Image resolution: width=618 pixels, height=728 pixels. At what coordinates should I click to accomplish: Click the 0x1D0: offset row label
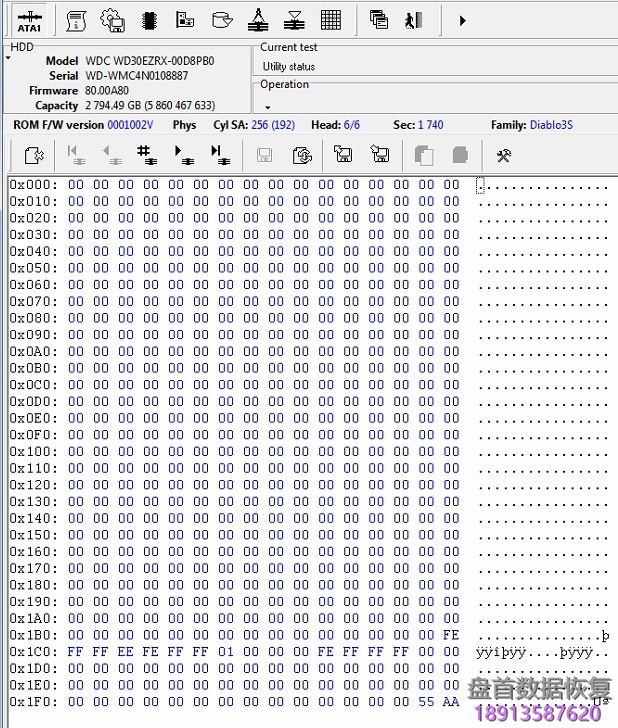pyautogui.click(x=34, y=669)
